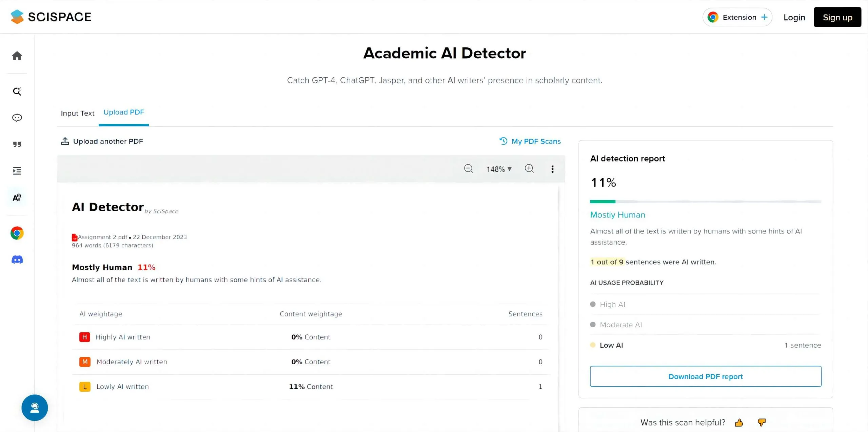
Task: Click the thumbs down not helpful button
Action: [763, 422]
